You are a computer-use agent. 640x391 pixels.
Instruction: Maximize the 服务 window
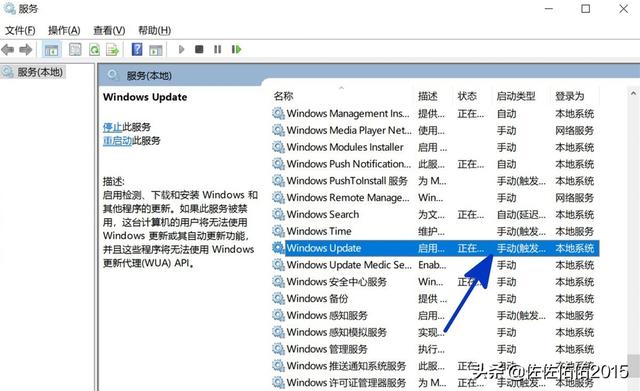[x=585, y=9]
